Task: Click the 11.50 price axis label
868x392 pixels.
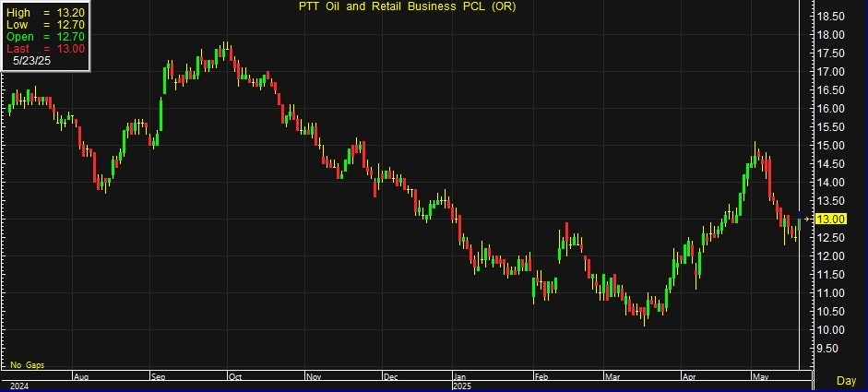Action: click(831, 275)
